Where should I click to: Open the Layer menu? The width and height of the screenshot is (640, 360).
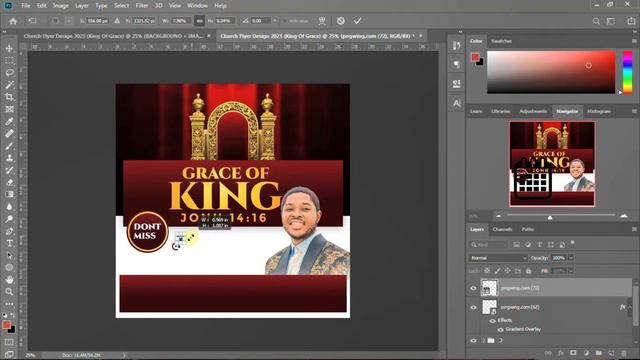(82, 6)
